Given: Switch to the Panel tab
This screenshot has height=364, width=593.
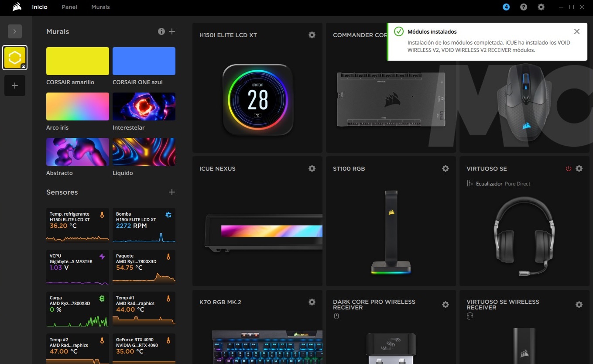Looking at the screenshot, I should click(69, 7).
